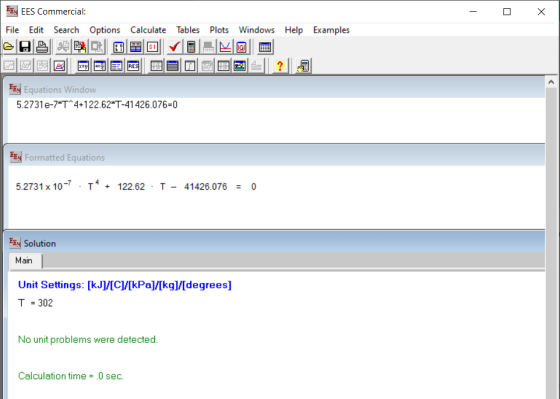
Task: Click the calculator Solve icon
Action: (191, 47)
